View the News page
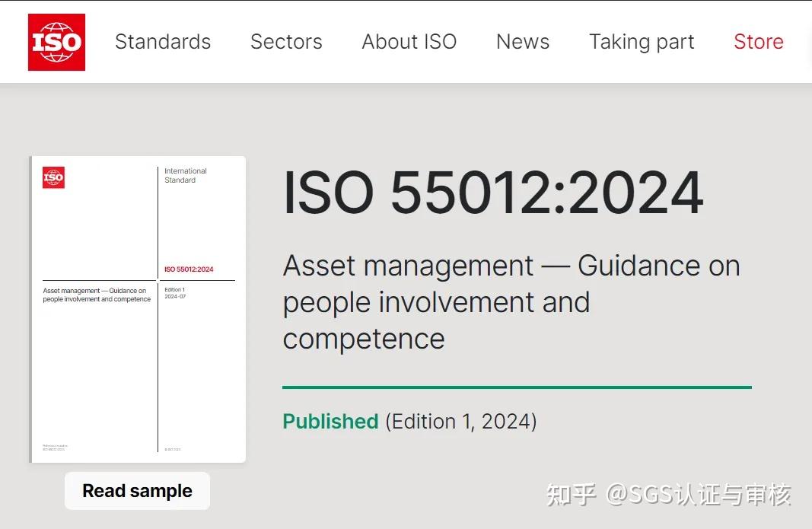Screen dimensions: 812x529 coord(522,42)
